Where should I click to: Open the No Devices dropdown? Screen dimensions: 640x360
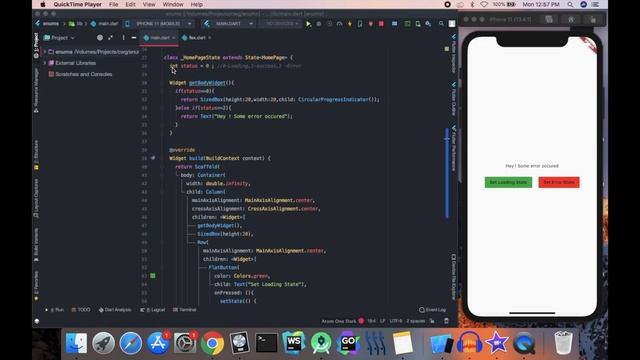pyautogui.click(x=281, y=24)
